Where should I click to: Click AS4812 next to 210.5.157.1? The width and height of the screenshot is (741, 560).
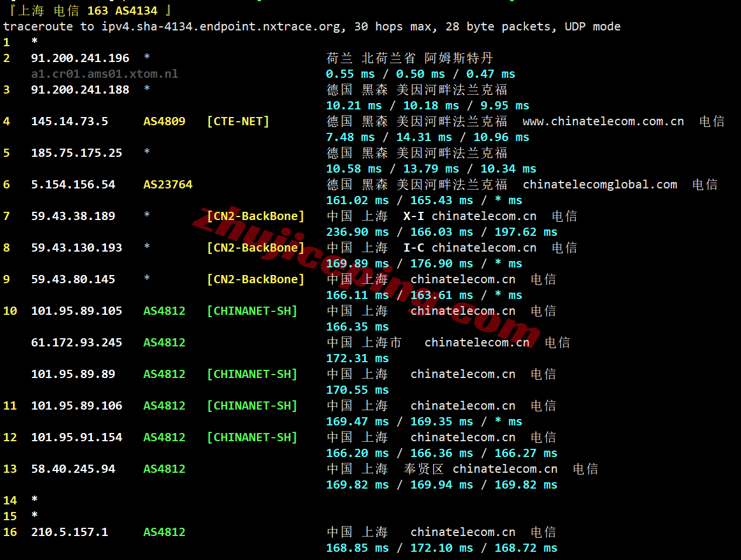click(164, 532)
